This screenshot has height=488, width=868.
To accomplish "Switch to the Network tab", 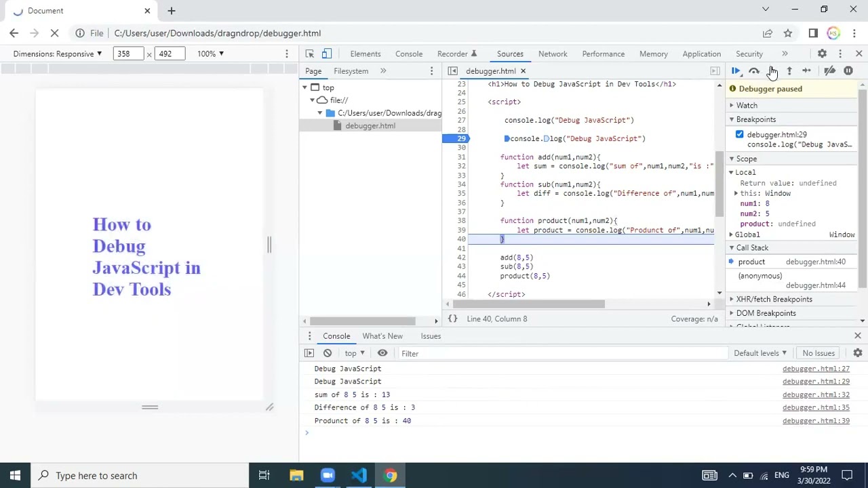I will (x=553, y=54).
